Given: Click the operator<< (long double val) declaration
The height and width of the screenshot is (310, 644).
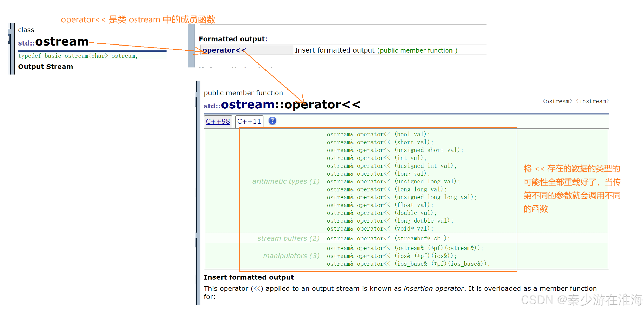Looking at the screenshot, I should (x=390, y=220).
